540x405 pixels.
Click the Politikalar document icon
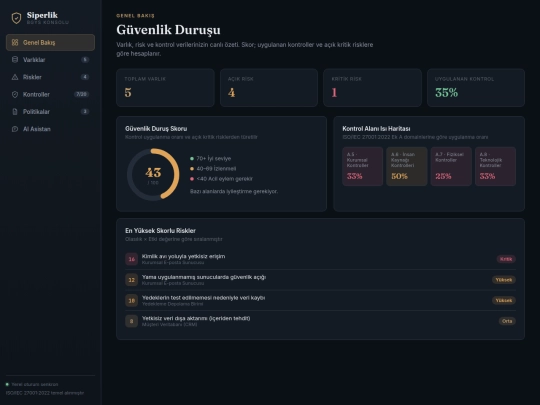pos(15,112)
